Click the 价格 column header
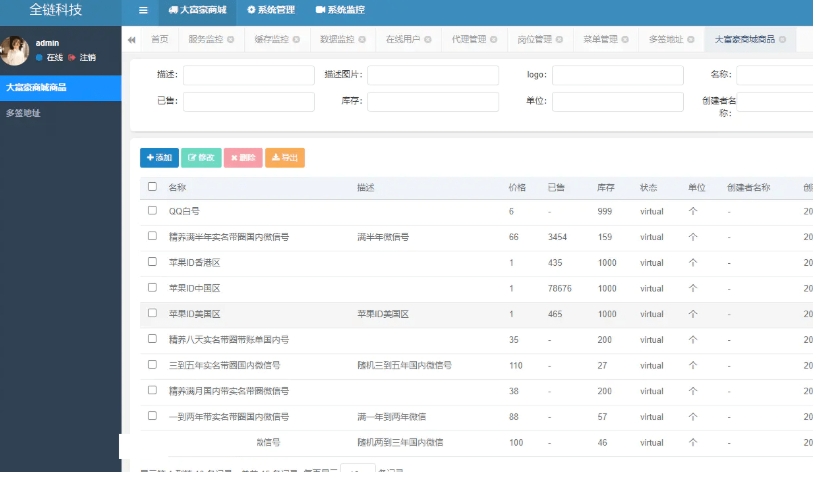822x481 pixels. click(x=517, y=188)
